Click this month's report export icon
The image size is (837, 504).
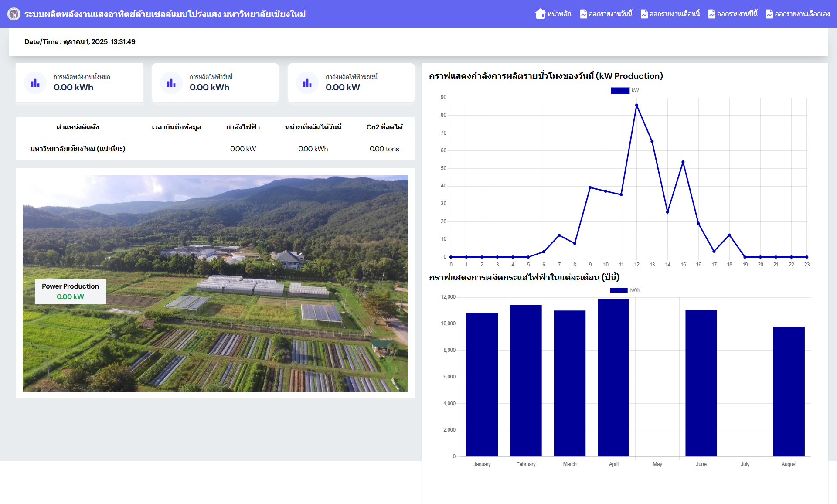tap(644, 14)
